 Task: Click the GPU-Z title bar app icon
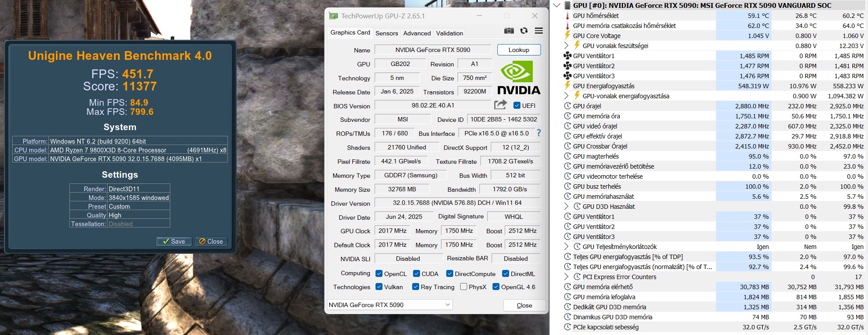pos(334,16)
